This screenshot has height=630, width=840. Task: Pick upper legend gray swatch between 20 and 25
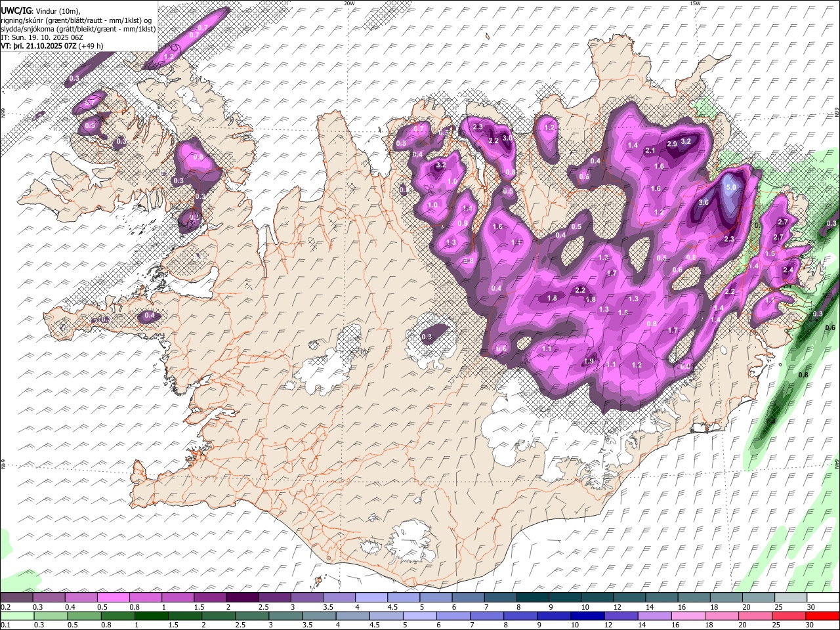point(758,598)
